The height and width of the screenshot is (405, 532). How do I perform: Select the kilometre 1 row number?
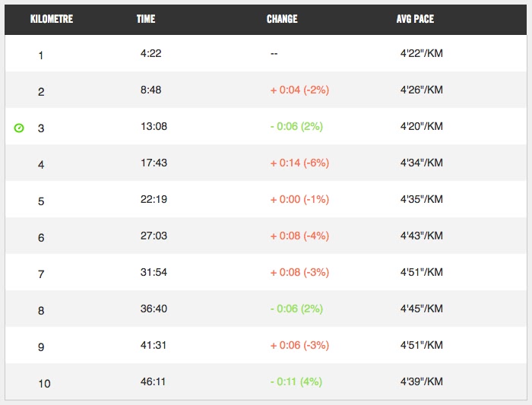(x=41, y=55)
